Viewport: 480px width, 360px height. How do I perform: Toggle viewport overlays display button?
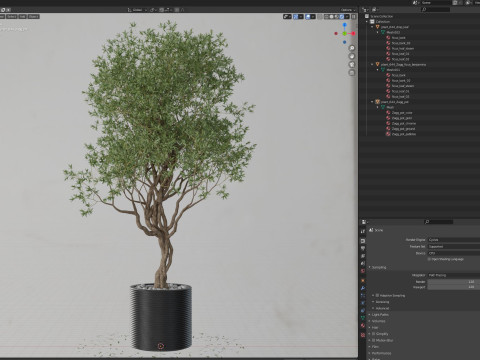tap(308, 17)
